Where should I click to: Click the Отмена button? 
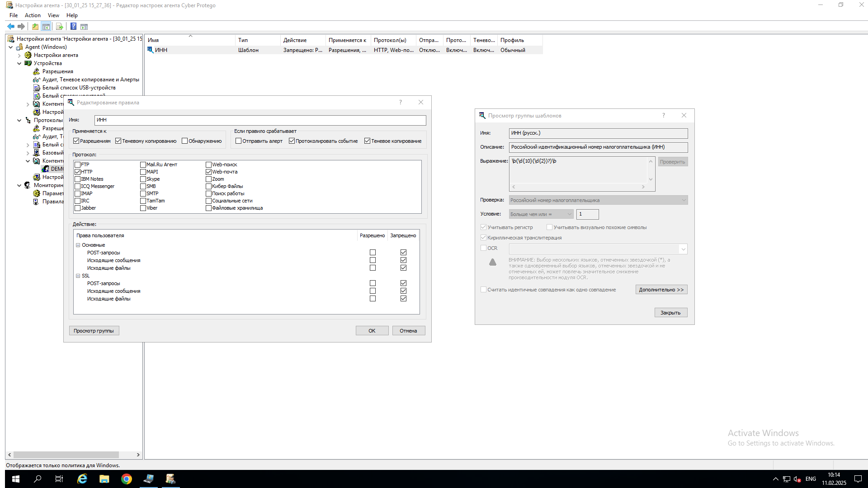(409, 331)
